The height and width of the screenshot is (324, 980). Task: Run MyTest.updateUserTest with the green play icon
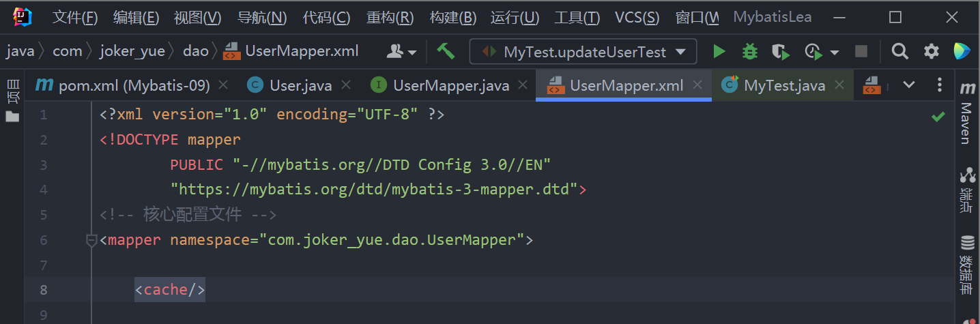point(719,51)
